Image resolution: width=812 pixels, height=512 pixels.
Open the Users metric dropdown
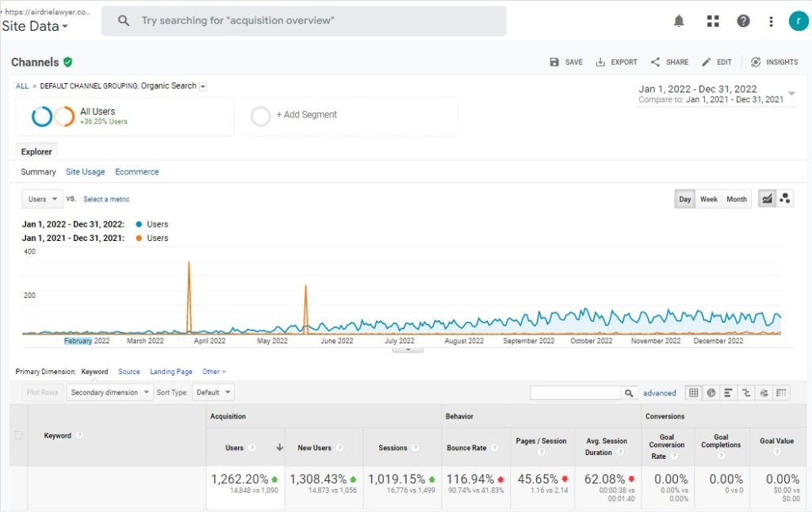(44, 199)
